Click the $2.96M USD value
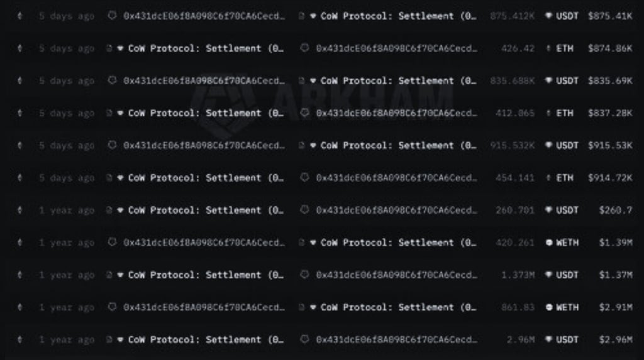Screen dimensions: 644x360 click(615, 339)
